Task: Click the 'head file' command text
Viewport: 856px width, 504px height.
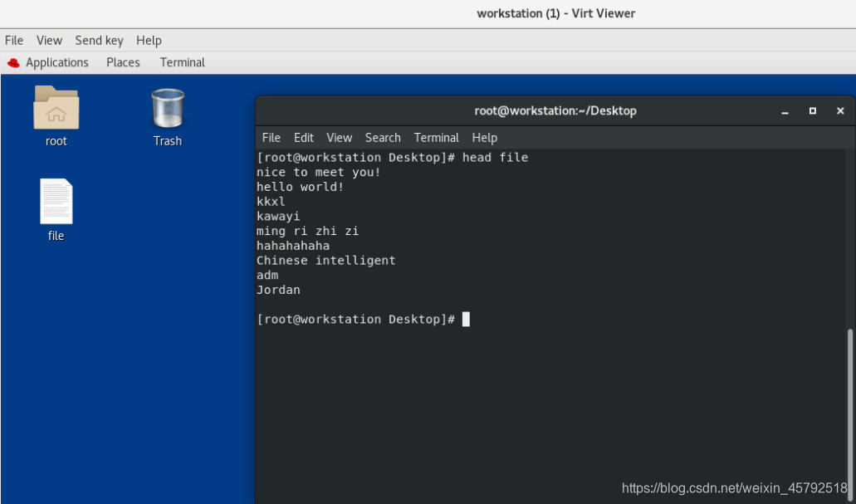Action: [x=495, y=157]
